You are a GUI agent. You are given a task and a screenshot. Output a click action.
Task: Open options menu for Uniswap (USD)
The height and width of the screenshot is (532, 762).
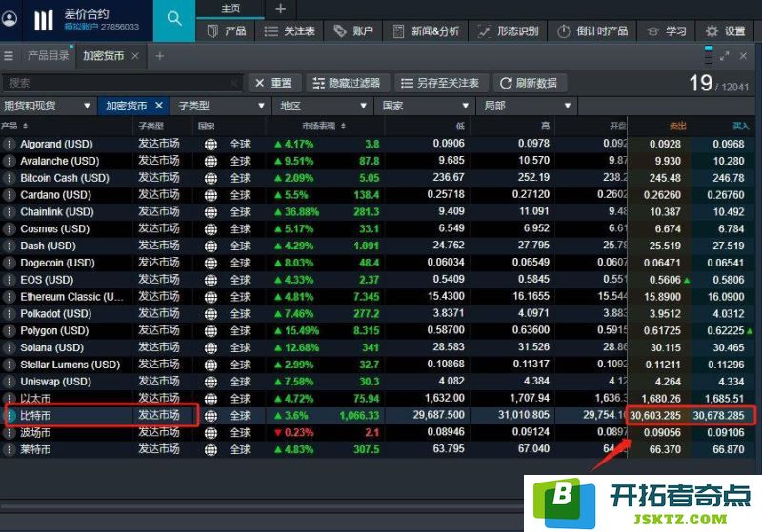(9, 382)
